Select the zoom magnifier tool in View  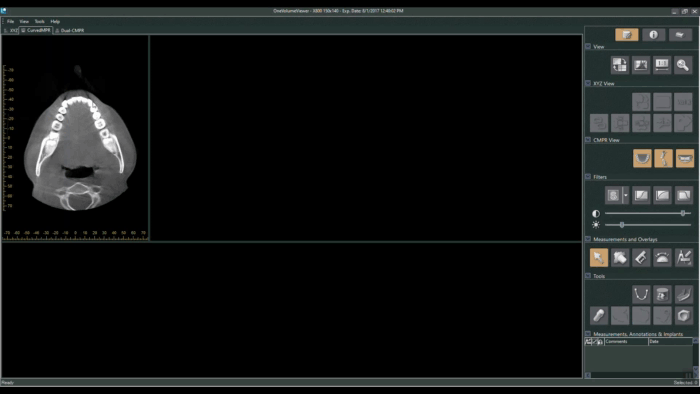click(x=683, y=65)
